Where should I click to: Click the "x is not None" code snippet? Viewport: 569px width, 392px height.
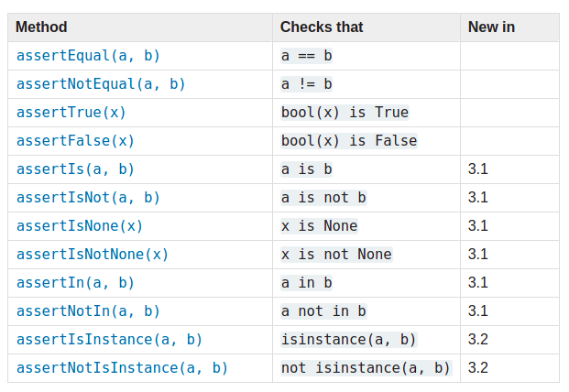(x=336, y=255)
